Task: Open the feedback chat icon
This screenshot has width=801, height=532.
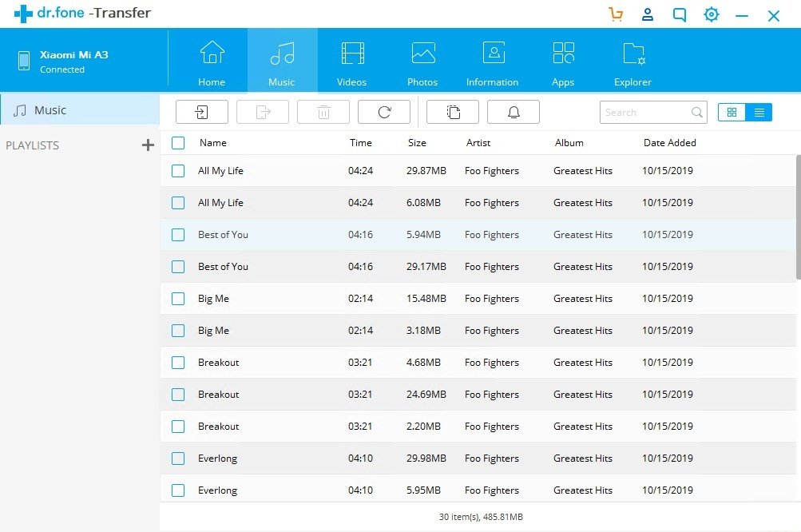Action: pyautogui.click(x=680, y=14)
